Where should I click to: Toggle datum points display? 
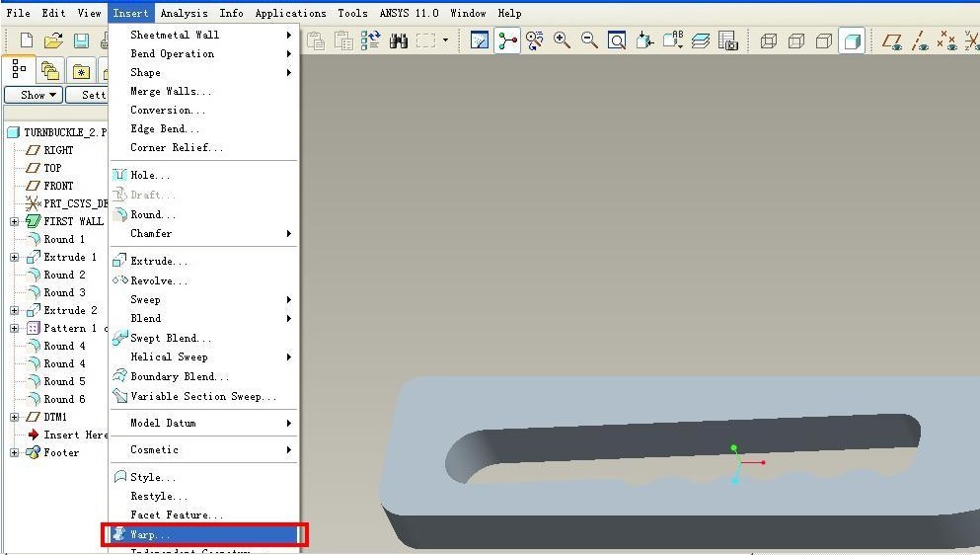pyautogui.click(x=948, y=41)
